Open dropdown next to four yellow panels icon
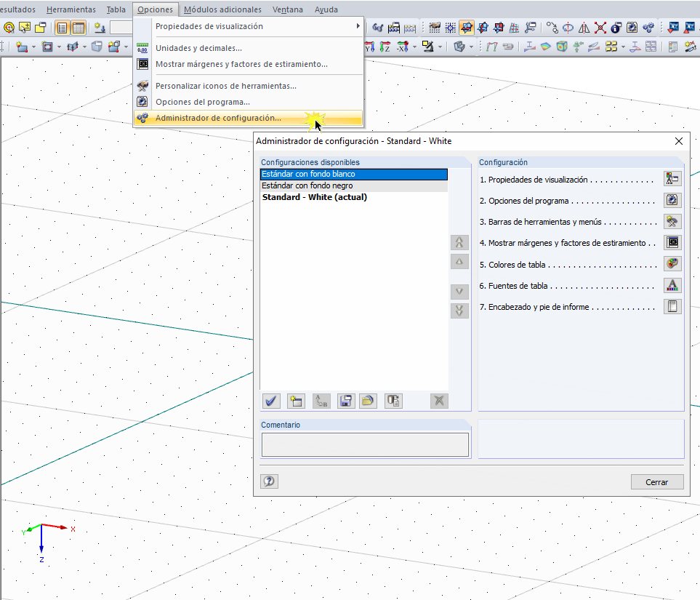 tap(623, 47)
